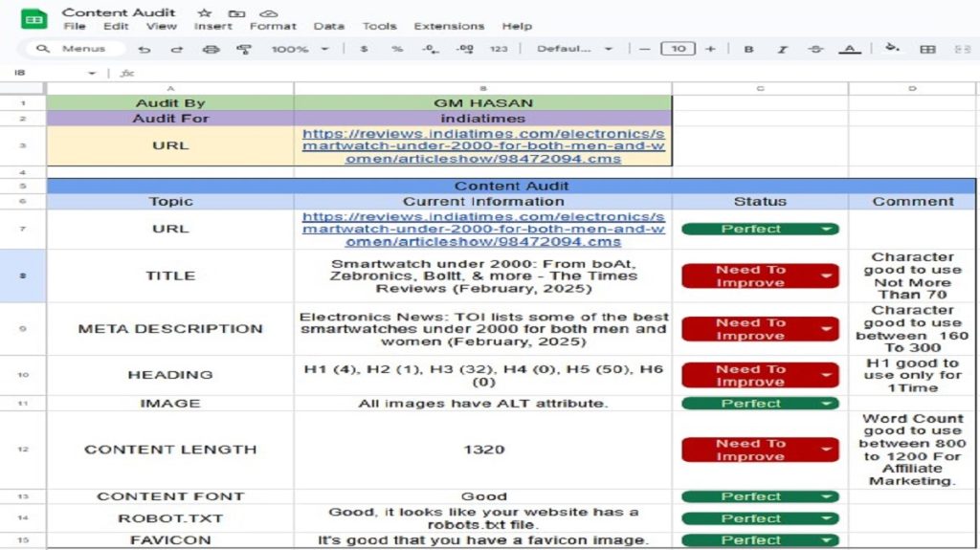Click the formula bar fx icon
The width and height of the screenshot is (980, 550).
(127, 73)
